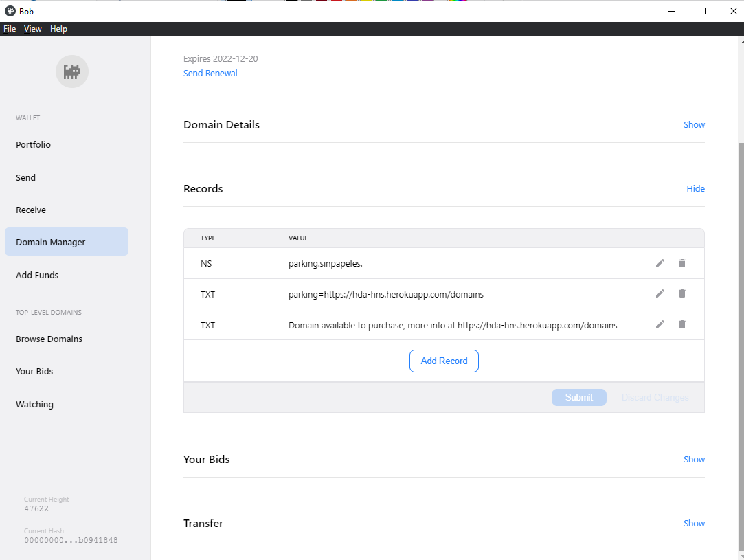The height and width of the screenshot is (560, 744).
Task: Show the Domain Details section
Action: click(694, 125)
